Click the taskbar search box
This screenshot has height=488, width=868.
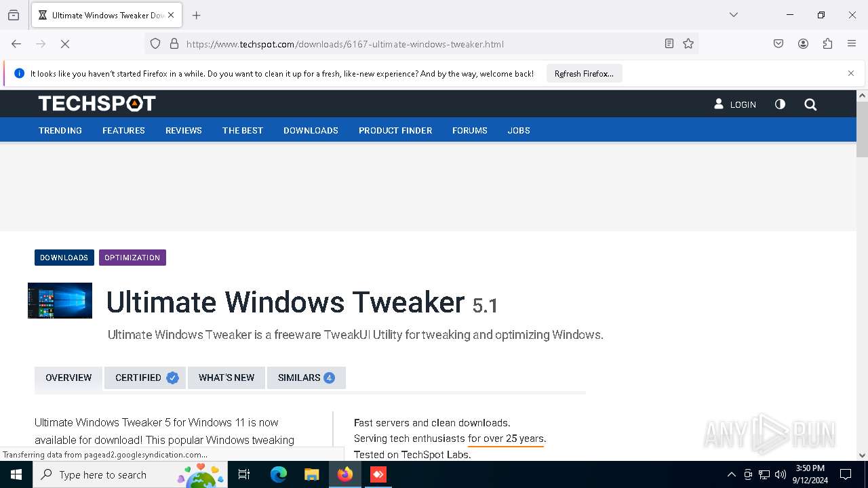coord(129,474)
